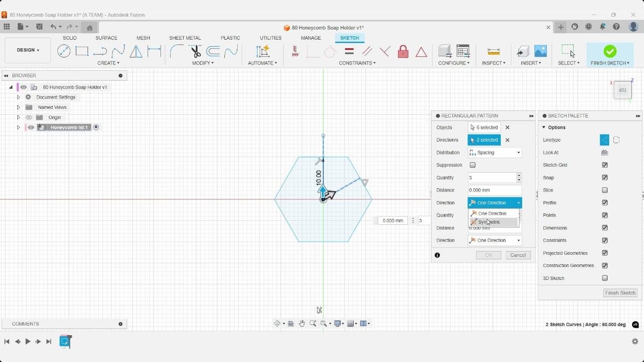Enable the Slice checkbox

tap(605, 190)
